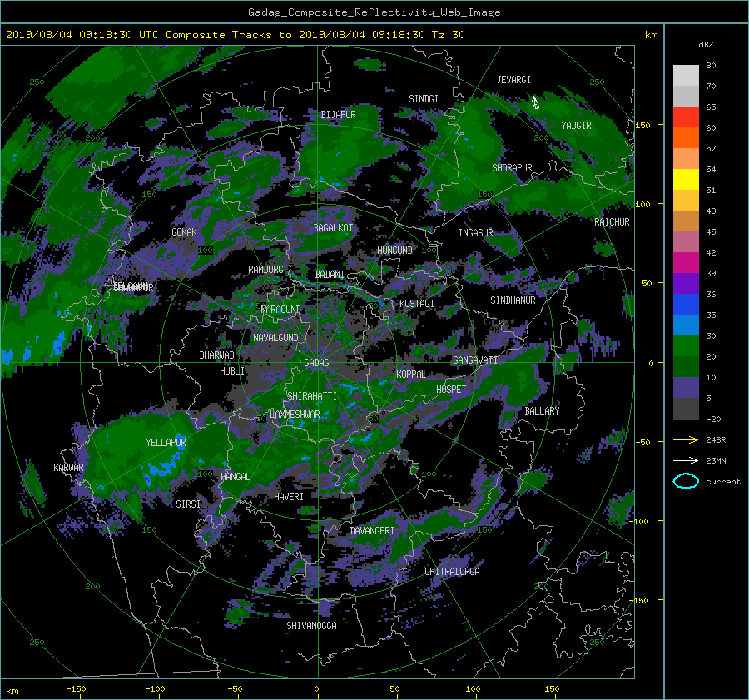This screenshot has width=749, height=700.
Task: Click the SHIVAMOGGA city label
Action: tap(311, 625)
